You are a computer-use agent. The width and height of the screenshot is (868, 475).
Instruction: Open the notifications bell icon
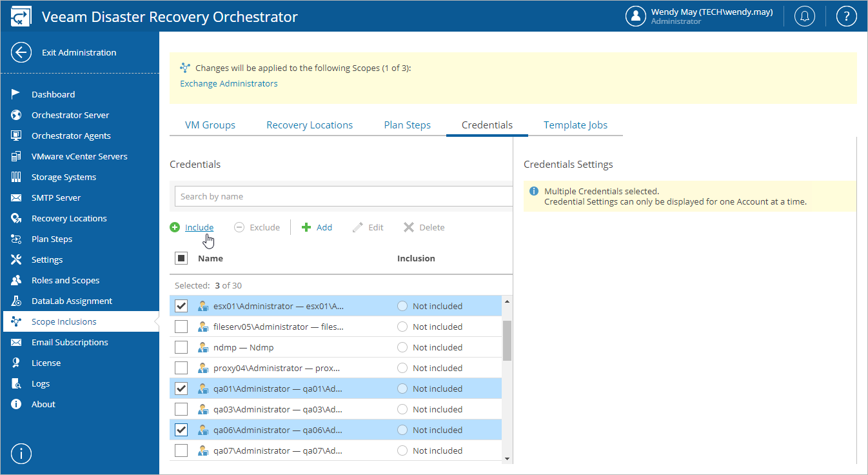804,16
